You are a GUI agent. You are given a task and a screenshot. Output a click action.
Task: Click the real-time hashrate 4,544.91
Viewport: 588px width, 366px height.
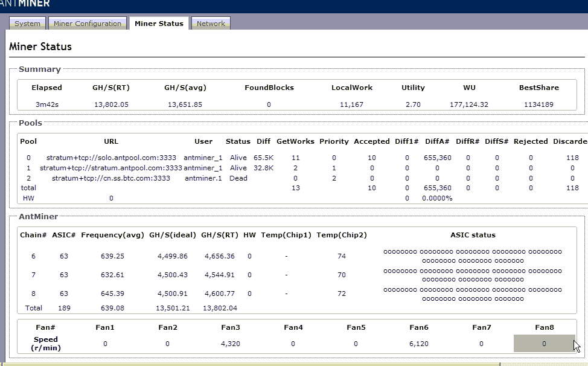[x=220, y=275]
